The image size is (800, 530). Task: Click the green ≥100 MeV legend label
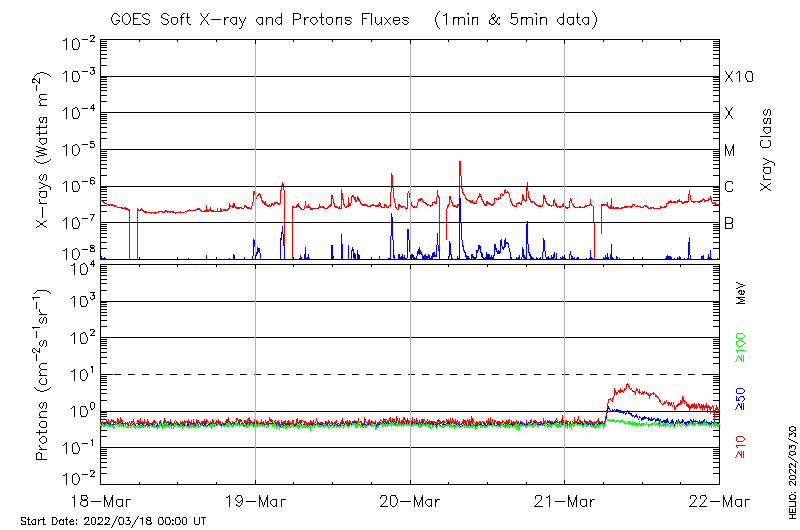click(x=741, y=346)
